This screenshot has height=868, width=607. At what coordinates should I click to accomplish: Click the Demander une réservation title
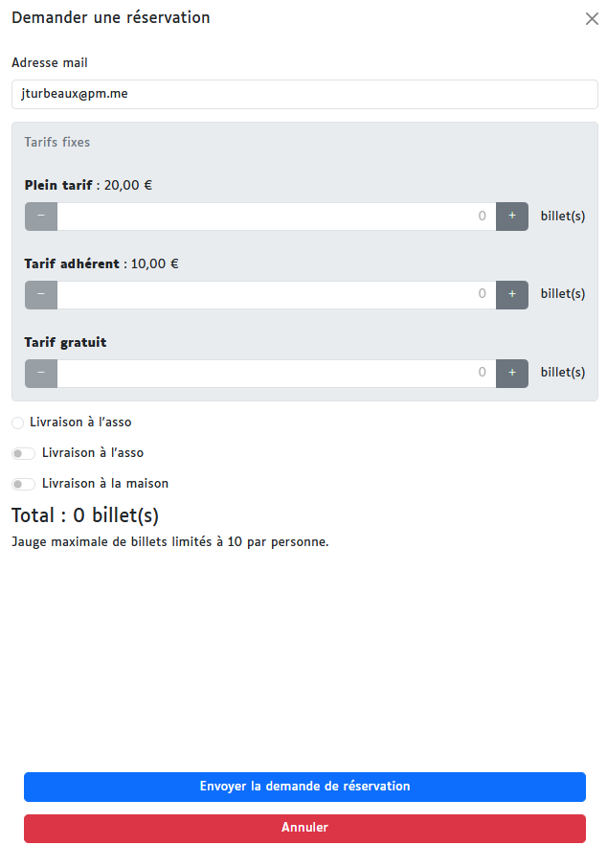click(111, 18)
